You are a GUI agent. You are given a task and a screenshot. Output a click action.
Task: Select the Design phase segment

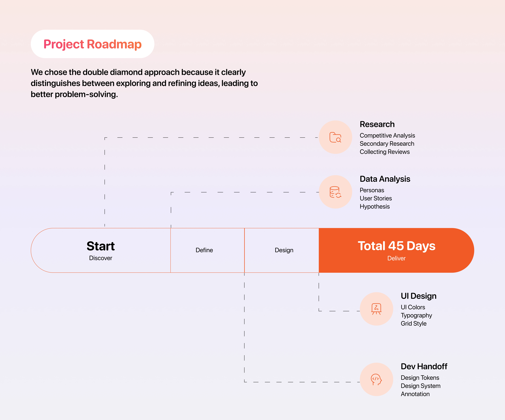point(284,250)
